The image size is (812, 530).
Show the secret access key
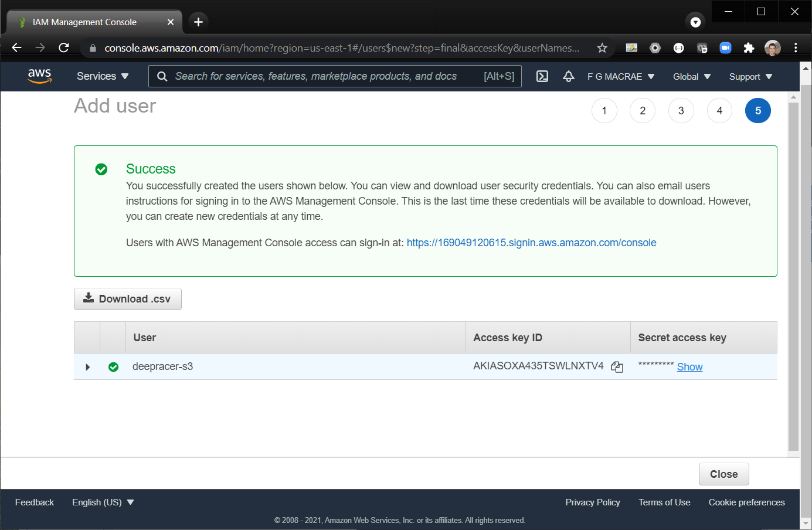click(x=689, y=367)
